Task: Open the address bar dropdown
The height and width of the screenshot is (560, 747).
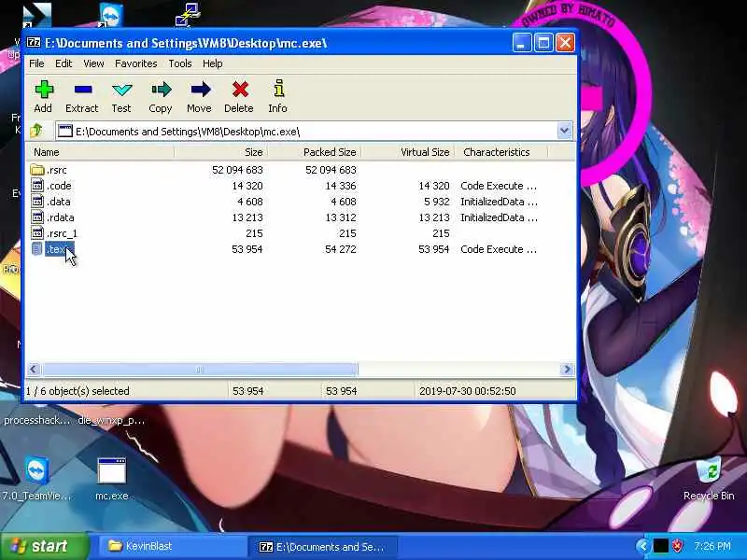Action: pos(565,131)
